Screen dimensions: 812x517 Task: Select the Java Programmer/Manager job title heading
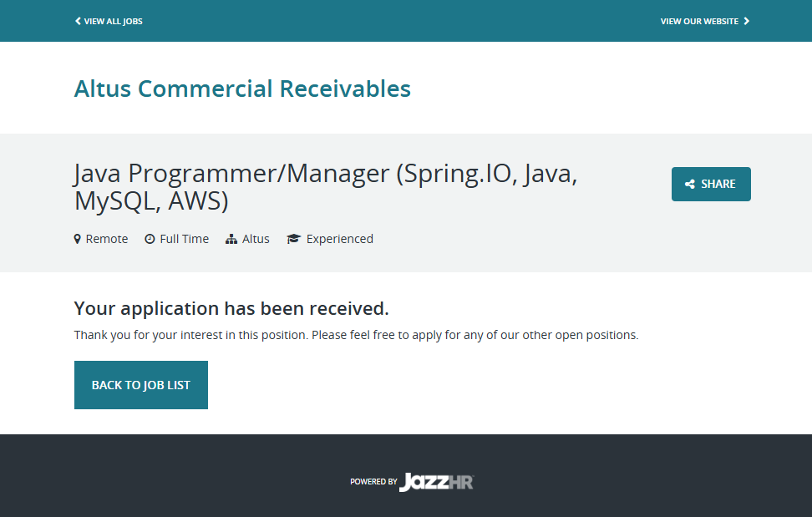click(326, 187)
